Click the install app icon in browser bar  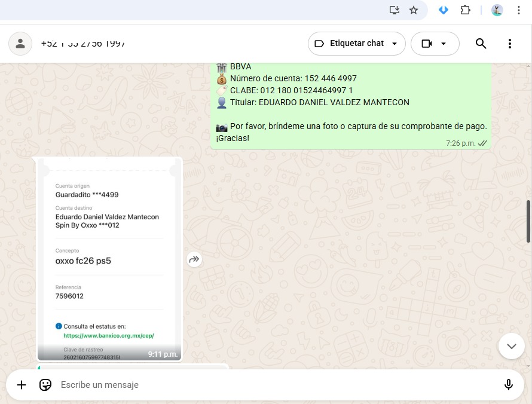(x=395, y=10)
